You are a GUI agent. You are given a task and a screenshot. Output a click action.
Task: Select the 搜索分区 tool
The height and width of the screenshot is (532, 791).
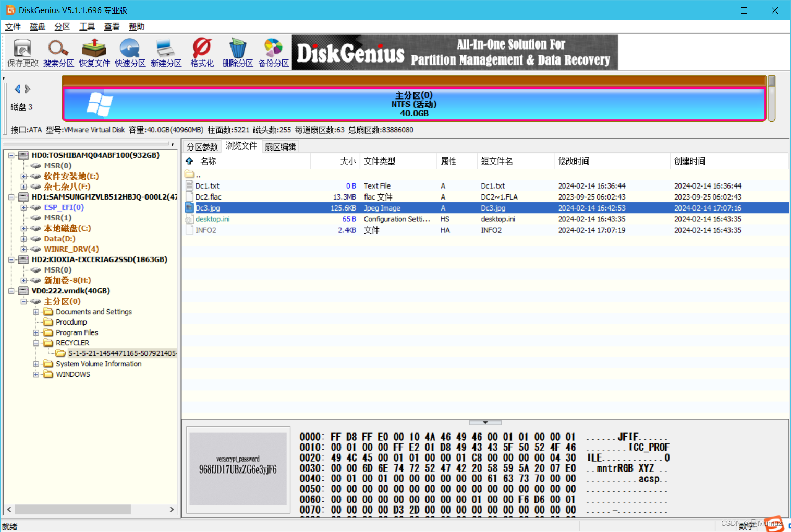coord(58,52)
